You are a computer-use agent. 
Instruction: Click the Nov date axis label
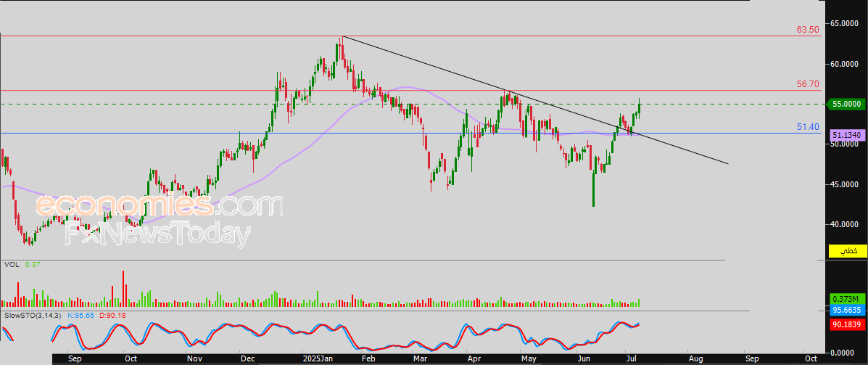click(x=194, y=358)
